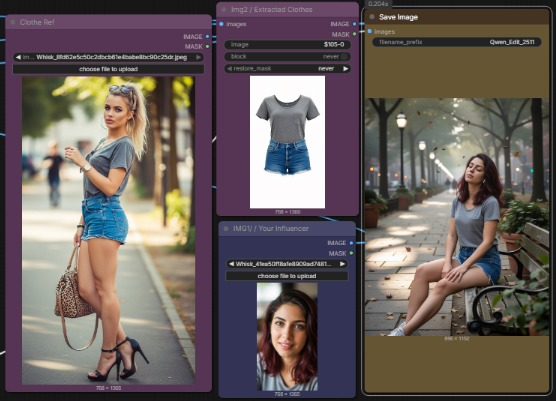Select previous image file in Clothe Ref
The image size is (556, 401).
coord(18,57)
